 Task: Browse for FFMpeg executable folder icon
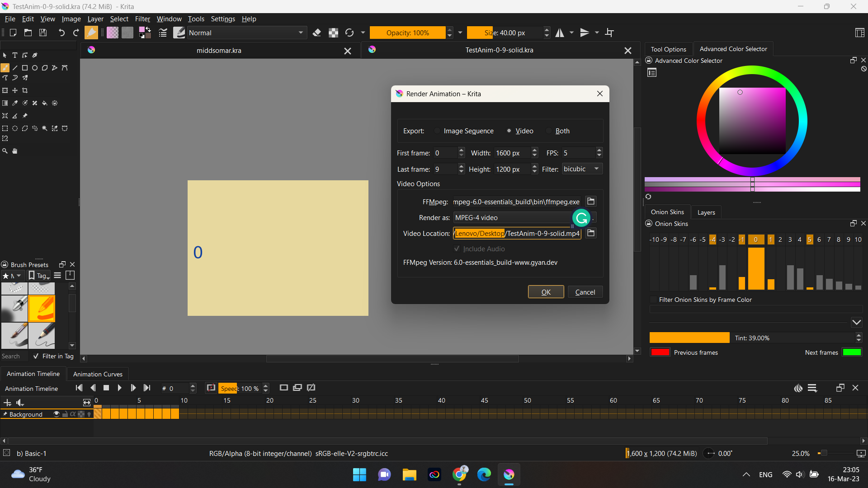pyautogui.click(x=590, y=202)
